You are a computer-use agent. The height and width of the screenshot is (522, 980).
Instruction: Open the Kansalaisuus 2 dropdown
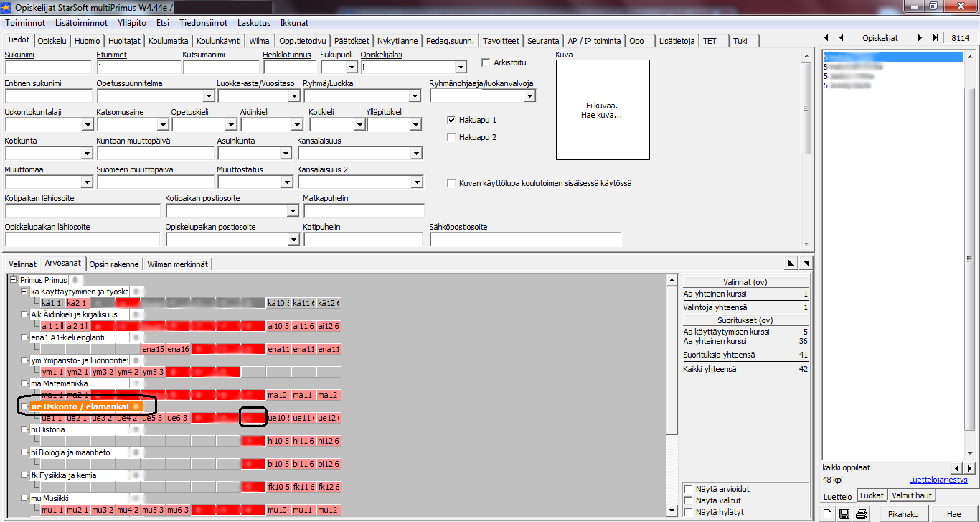[415, 182]
